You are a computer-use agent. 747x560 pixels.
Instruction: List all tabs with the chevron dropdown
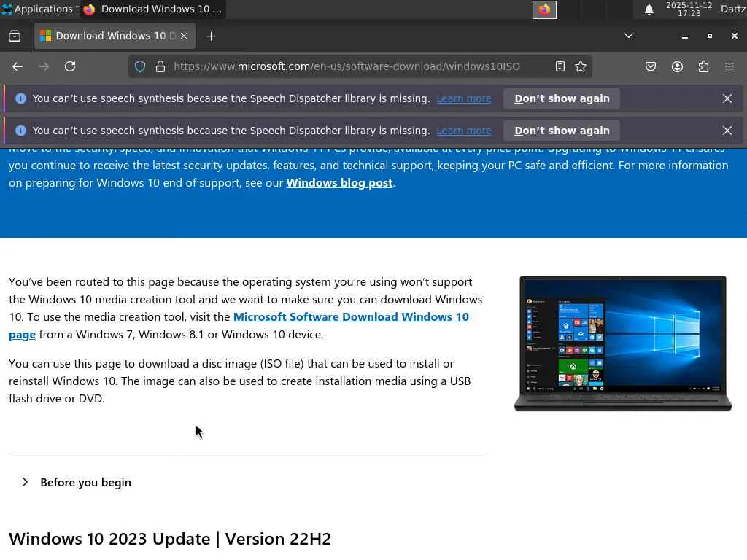(629, 36)
